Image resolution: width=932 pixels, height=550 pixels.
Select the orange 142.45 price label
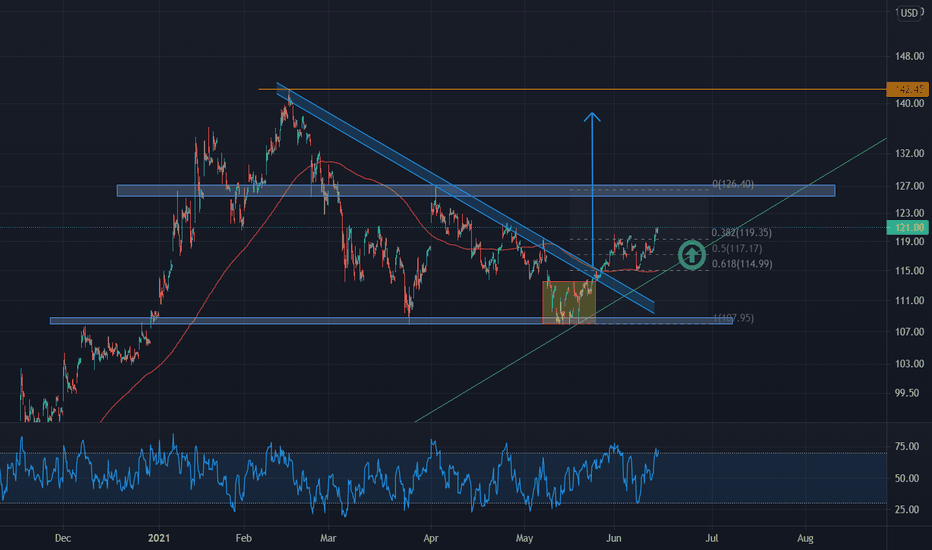pyautogui.click(x=907, y=89)
